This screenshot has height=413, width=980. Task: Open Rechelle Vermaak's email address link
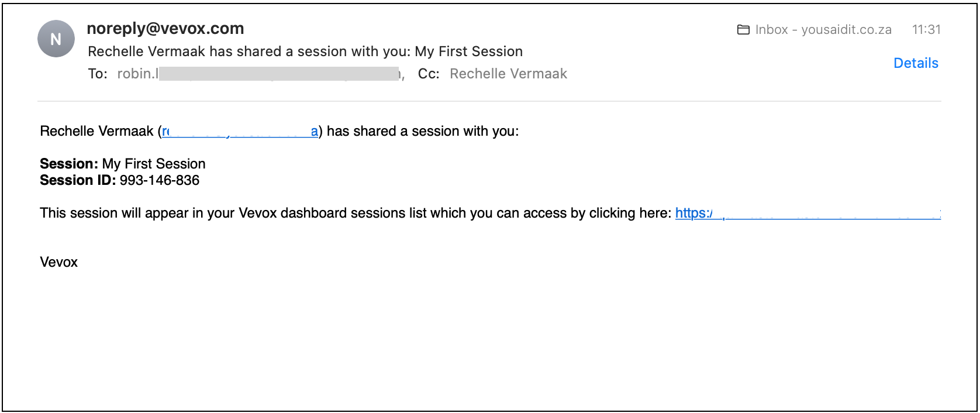(x=240, y=131)
